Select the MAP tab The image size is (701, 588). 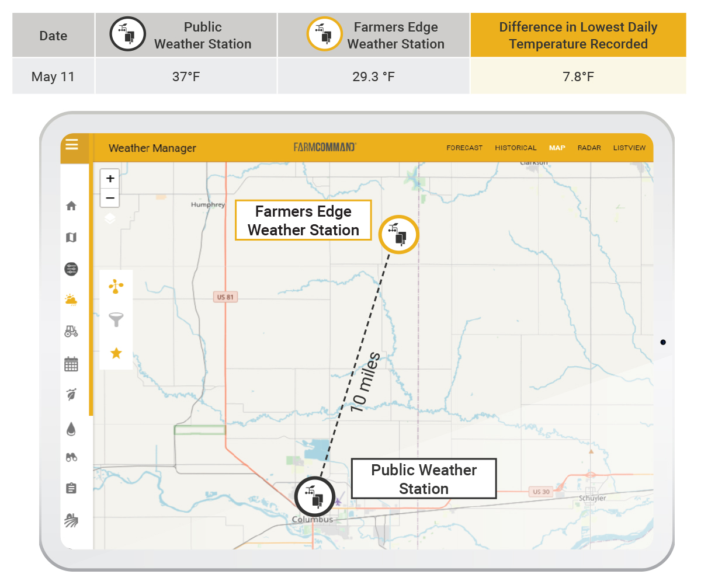[557, 148]
